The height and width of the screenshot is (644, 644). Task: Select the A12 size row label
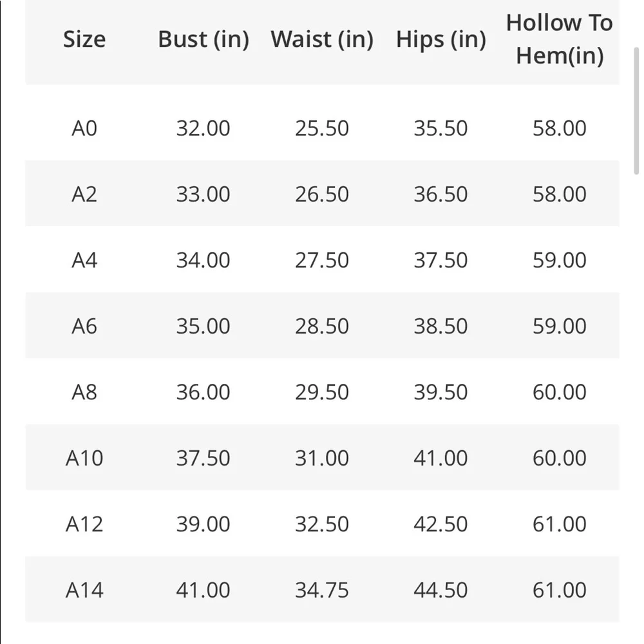point(84,524)
